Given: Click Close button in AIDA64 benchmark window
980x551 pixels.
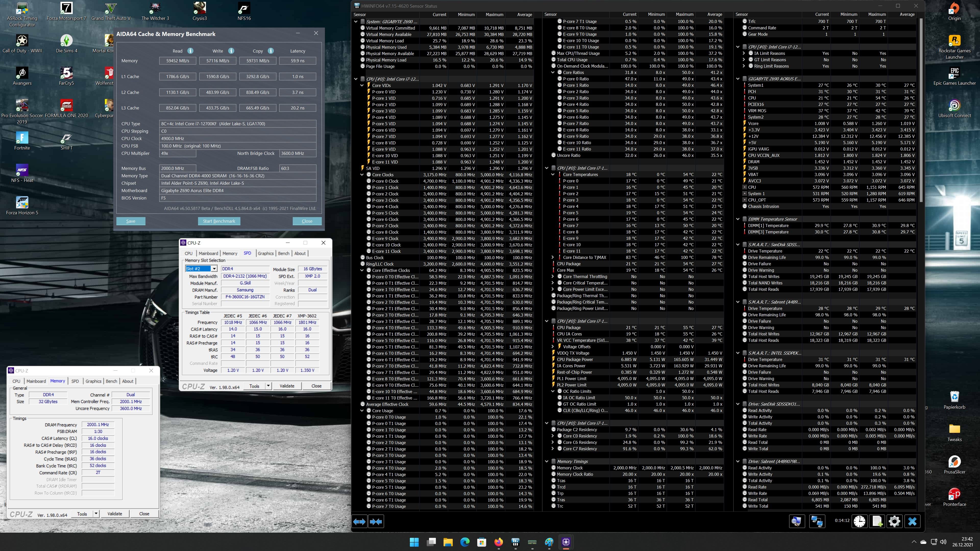Looking at the screenshot, I should click(307, 221).
